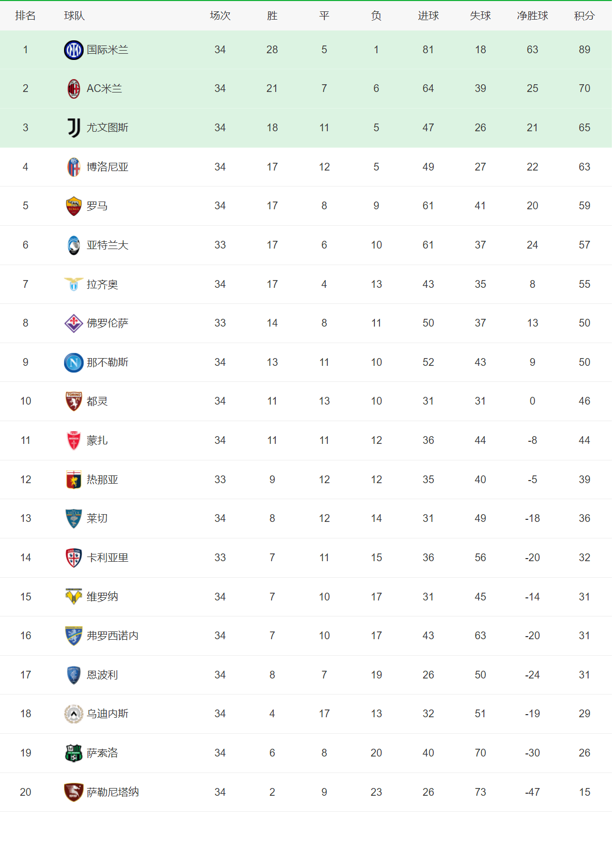This screenshot has width=616, height=849.
Task: Click the 排名 column header
Action: click(25, 16)
